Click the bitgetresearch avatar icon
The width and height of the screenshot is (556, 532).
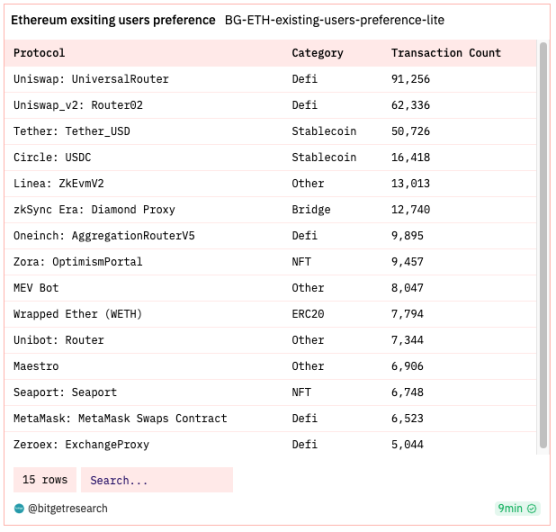[19, 509]
